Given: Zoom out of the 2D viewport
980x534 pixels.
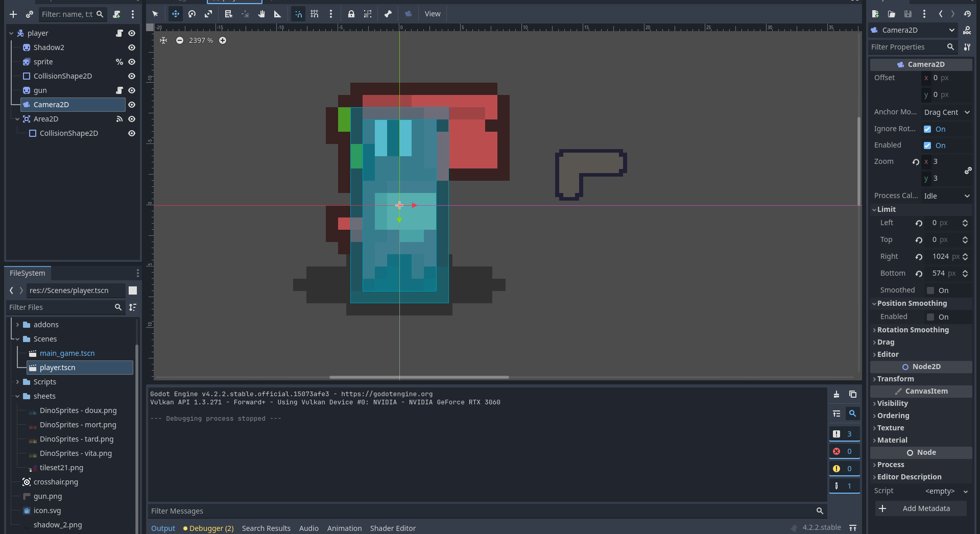Looking at the screenshot, I should (x=180, y=40).
